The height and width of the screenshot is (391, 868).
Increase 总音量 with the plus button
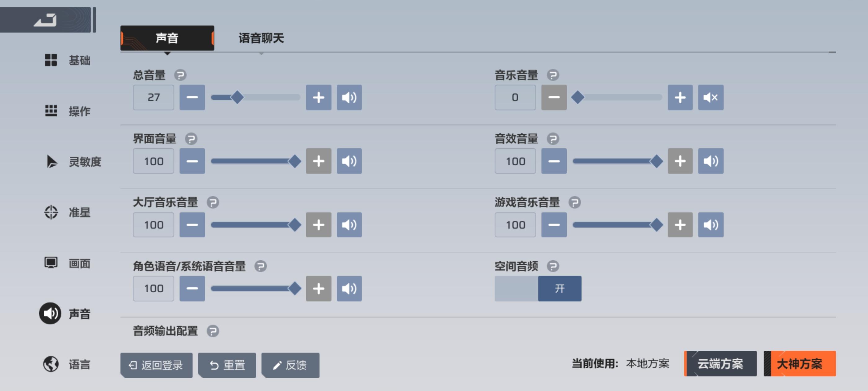318,97
